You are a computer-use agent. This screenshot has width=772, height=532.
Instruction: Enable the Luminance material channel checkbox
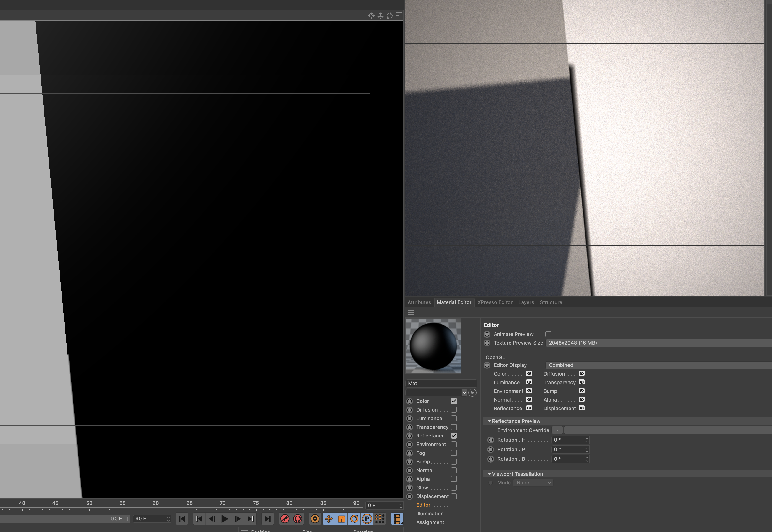pos(454,418)
